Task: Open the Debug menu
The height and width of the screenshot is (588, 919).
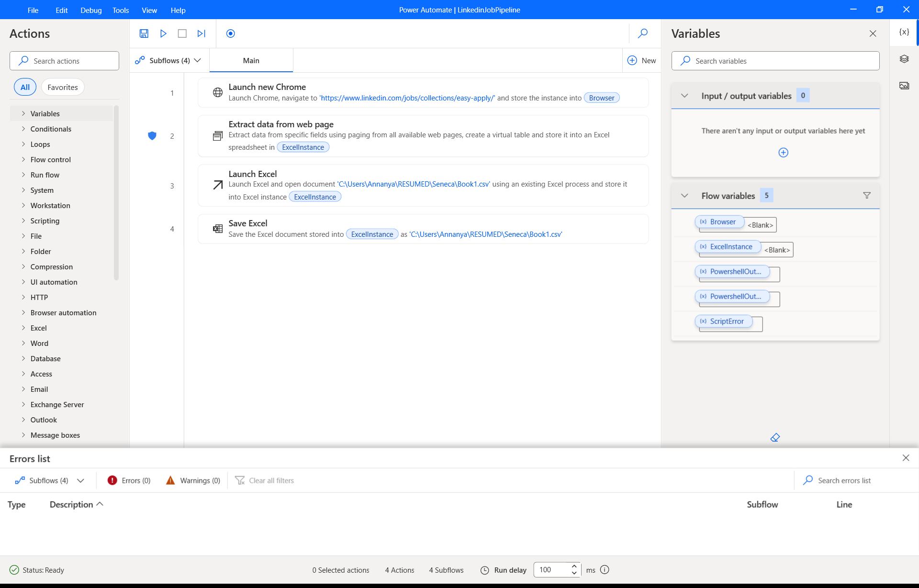Action: [91, 10]
